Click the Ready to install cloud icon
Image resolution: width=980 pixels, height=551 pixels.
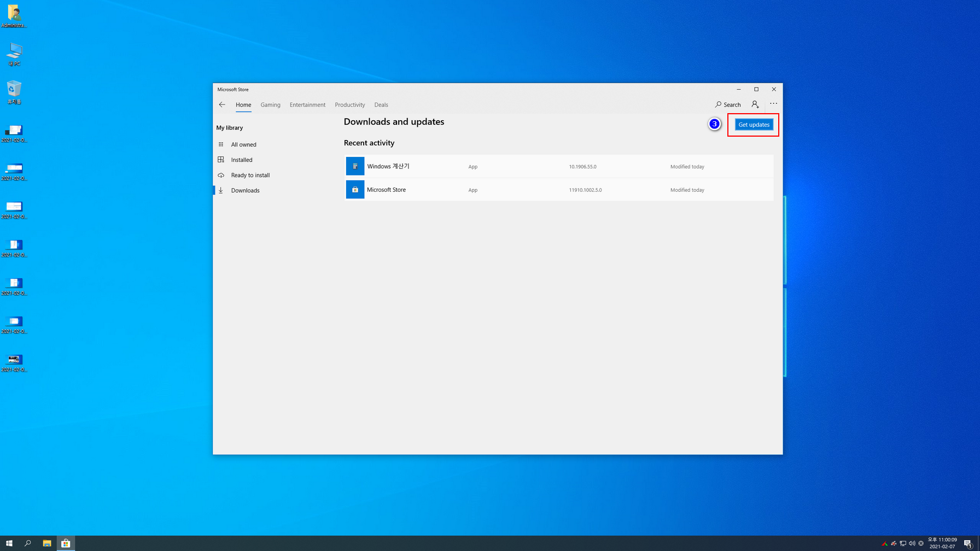pos(221,175)
